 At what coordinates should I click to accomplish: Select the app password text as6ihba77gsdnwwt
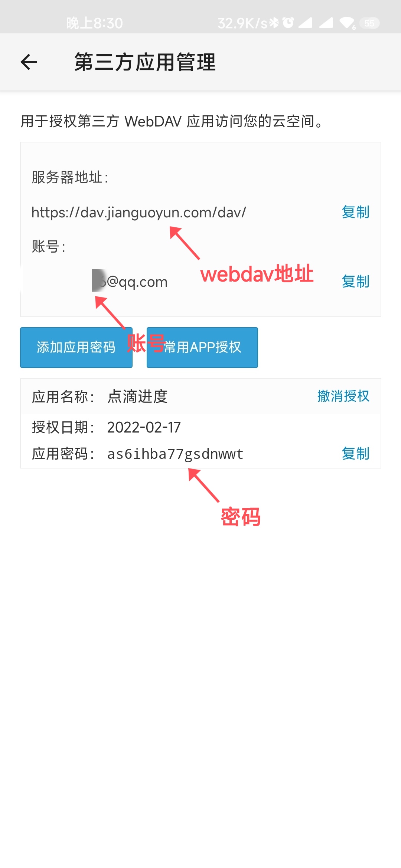click(x=175, y=454)
